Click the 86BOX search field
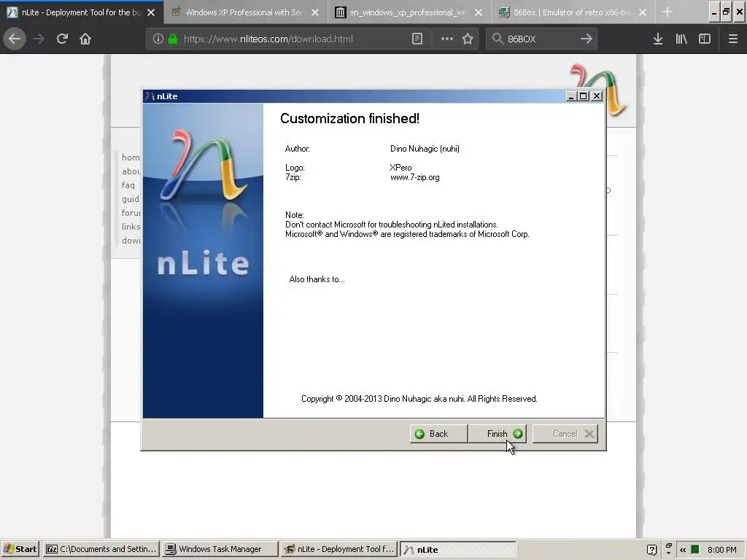 pyautogui.click(x=541, y=39)
